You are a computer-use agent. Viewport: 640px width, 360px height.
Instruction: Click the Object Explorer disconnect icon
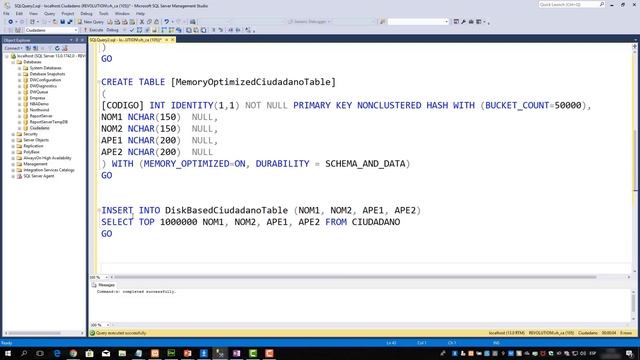pos(36,48)
